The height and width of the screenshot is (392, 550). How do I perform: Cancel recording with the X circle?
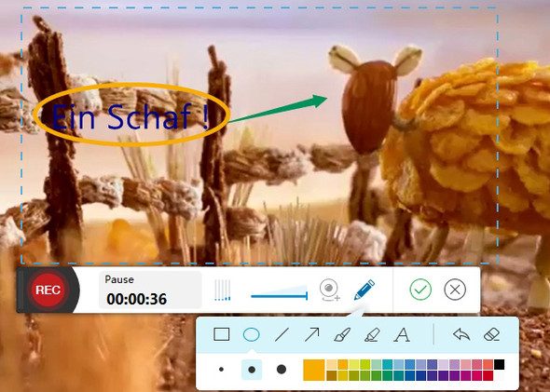(x=455, y=290)
